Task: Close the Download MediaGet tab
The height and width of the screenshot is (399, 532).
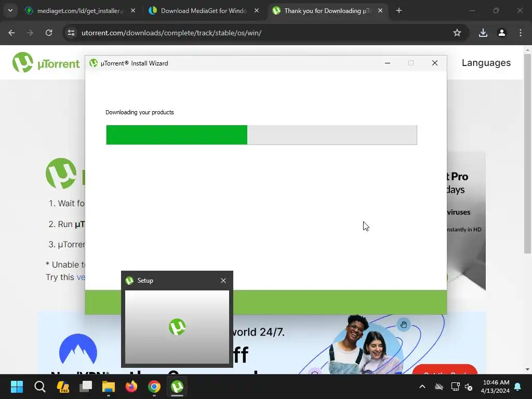Action: point(257,10)
